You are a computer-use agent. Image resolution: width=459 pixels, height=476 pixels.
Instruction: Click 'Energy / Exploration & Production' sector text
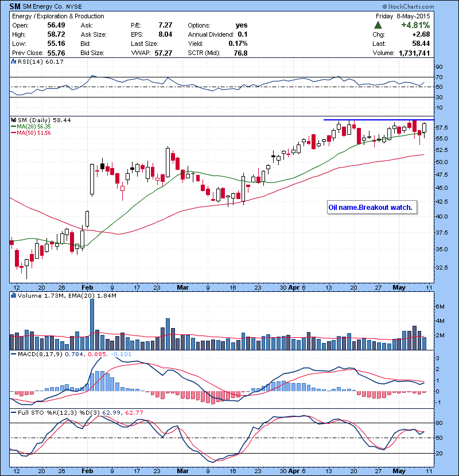point(58,17)
